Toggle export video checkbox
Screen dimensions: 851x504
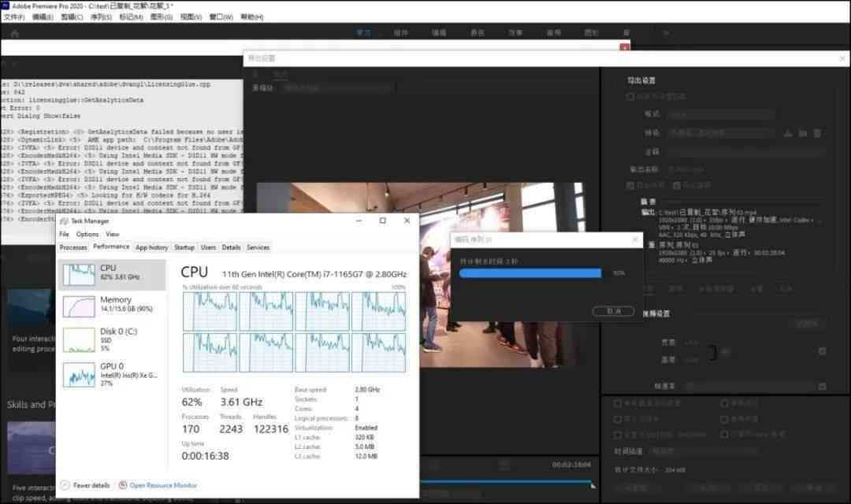[630, 186]
